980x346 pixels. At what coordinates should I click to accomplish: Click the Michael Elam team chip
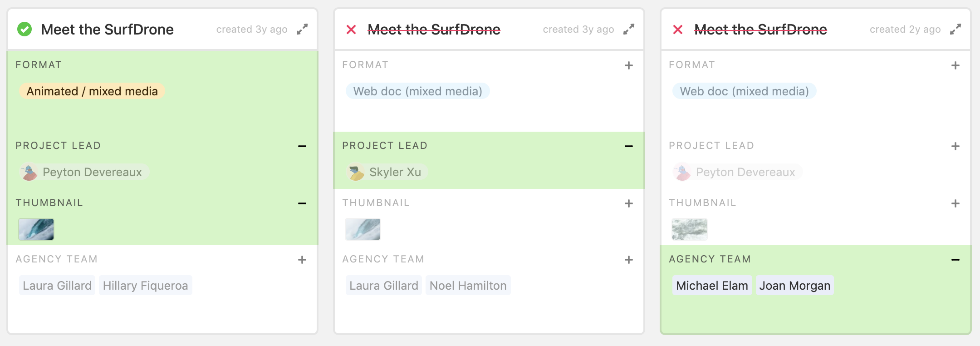(712, 286)
